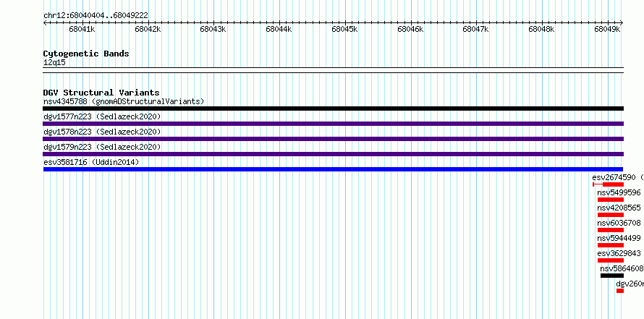Open the dgv1579n223 (Sedlazeck2020) label
Screen dimensions: 644x319
(102, 147)
